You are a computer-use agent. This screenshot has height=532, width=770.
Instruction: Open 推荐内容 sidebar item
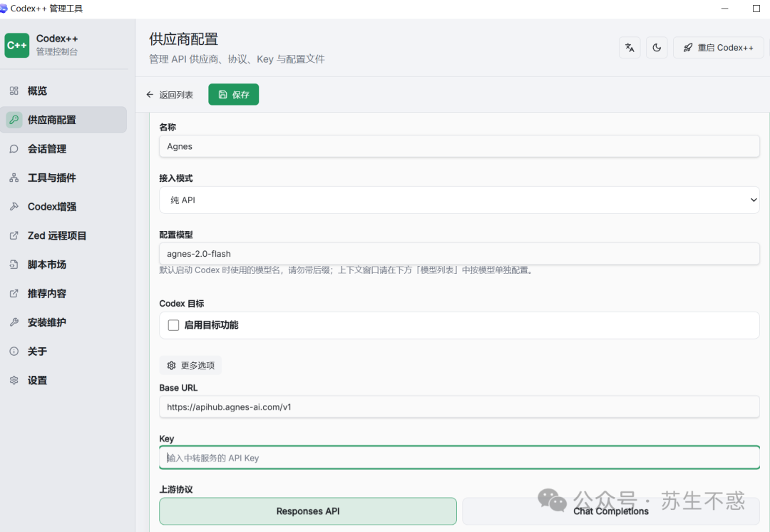point(63,294)
